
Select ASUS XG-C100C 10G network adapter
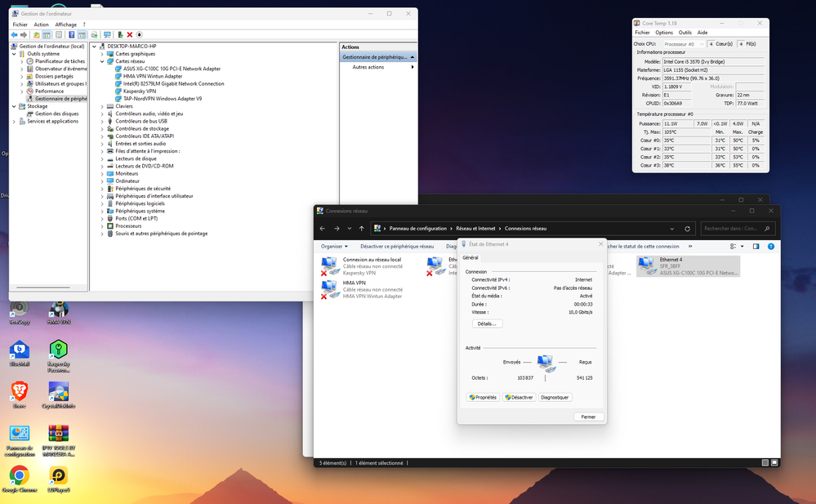[172, 69]
